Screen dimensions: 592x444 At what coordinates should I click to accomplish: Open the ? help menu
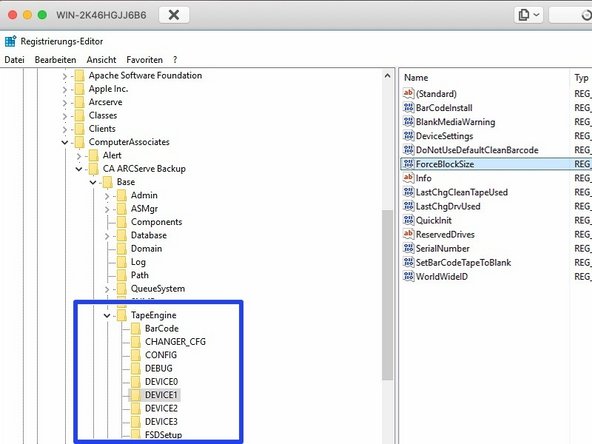pos(175,60)
